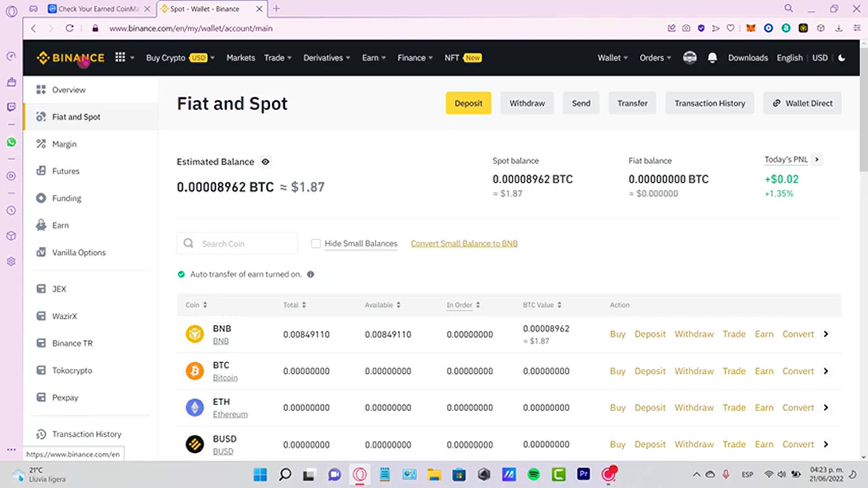The width and height of the screenshot is (868, 488).
Task: Click the Transfer button
Action: (632, 103)
